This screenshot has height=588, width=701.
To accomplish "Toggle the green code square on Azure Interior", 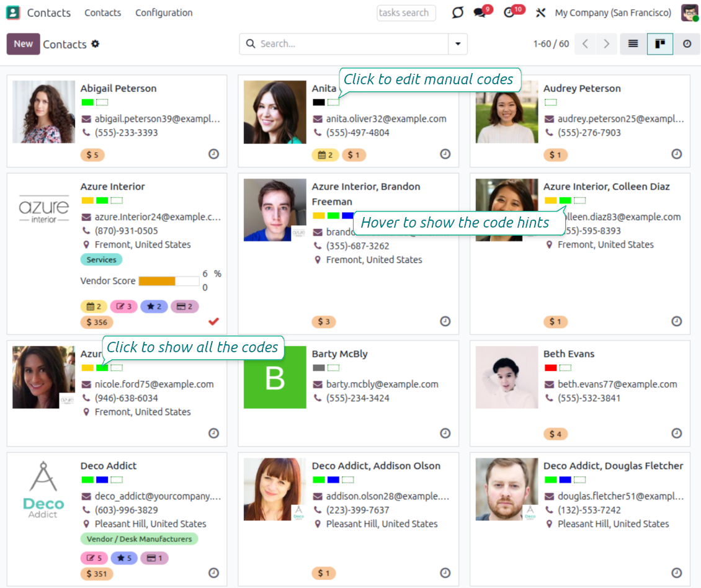I will [x=102, y=200].
